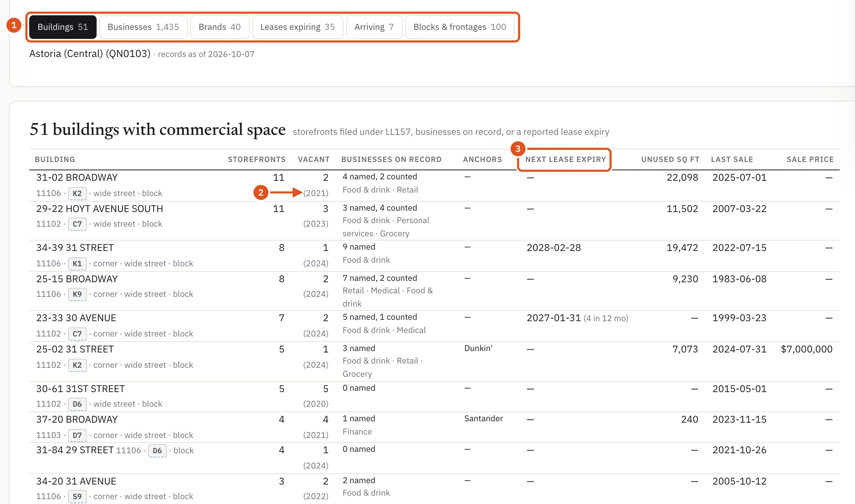Image resolution: width=855 pixels, height=504 pixels.
Task: Open building 23-33 30 AVENUE
Action: click(76, 318)
